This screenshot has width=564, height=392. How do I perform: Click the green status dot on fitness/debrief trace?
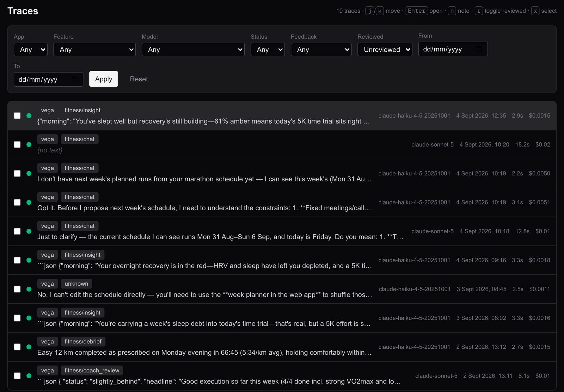pyautogui.click(x=29, y=347)
